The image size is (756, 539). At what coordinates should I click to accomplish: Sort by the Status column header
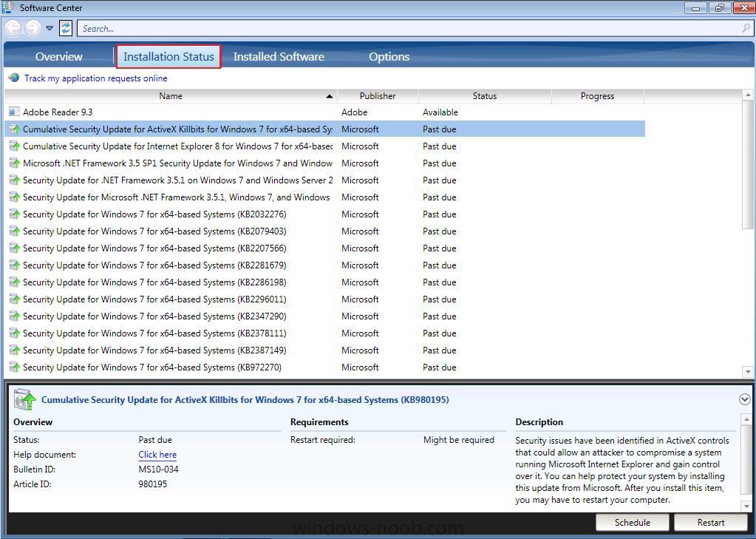[485, 96]
